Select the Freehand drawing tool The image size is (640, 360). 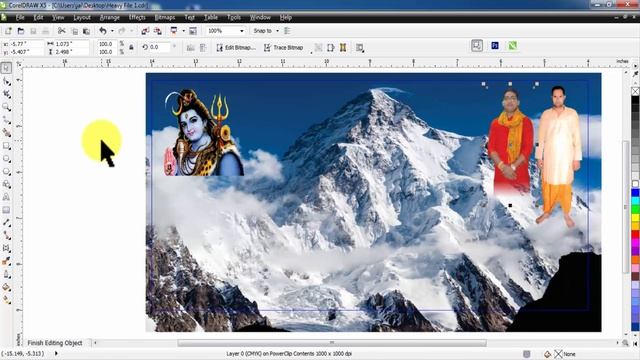click(6, 120)
